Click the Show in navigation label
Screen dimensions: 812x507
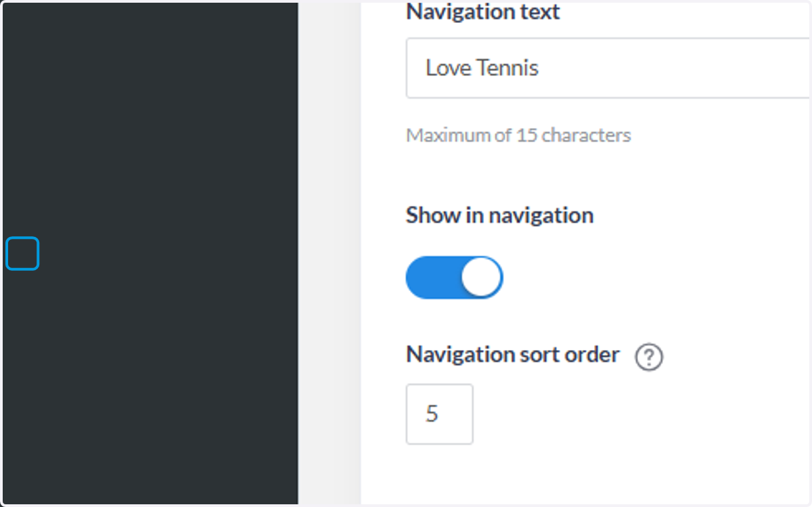coord(499,215)
